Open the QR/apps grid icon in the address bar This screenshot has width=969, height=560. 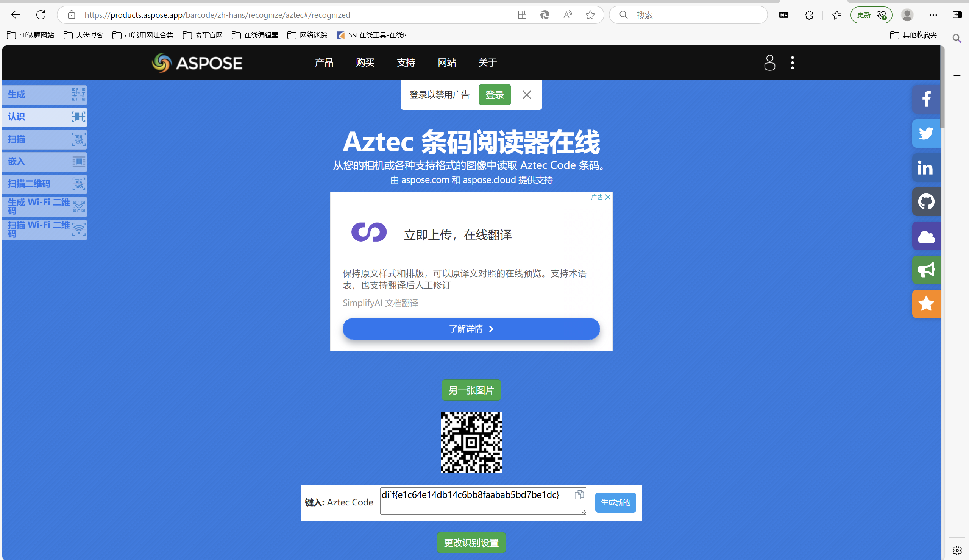click(522, 15)
